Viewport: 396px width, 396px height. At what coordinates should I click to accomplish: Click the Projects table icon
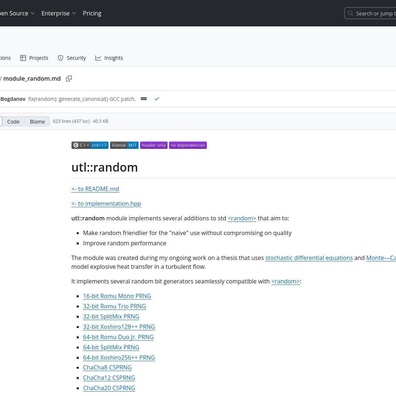pos(23,58)
